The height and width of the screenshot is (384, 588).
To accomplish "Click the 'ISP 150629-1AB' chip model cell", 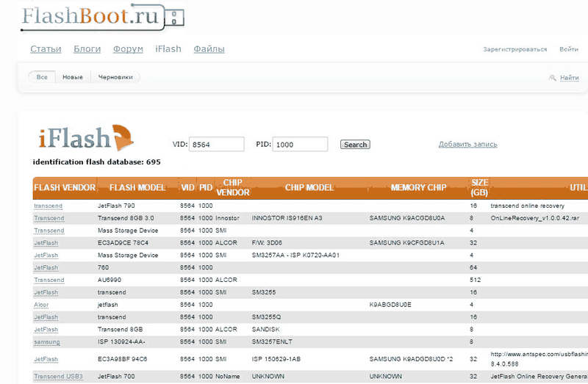I will [x=276, y=359].
